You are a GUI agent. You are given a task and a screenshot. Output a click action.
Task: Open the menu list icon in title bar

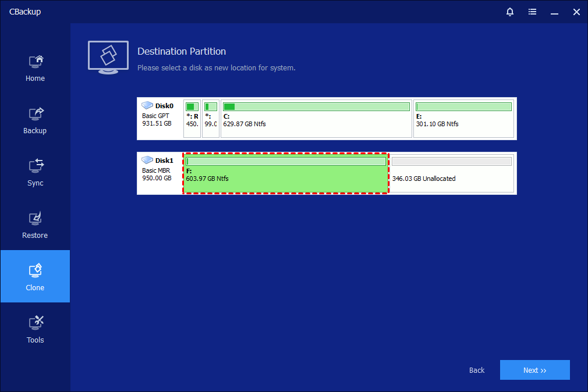pos(532,12)
